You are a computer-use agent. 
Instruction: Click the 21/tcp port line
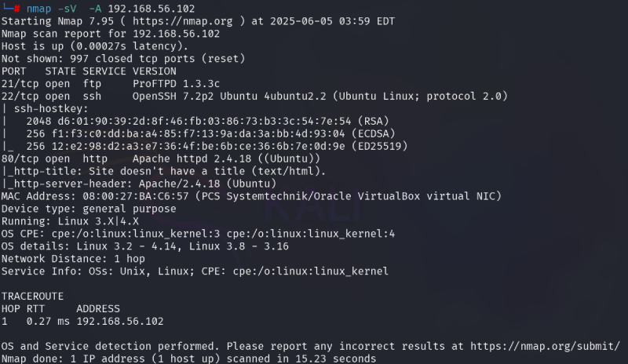click(x=111, y=84)
